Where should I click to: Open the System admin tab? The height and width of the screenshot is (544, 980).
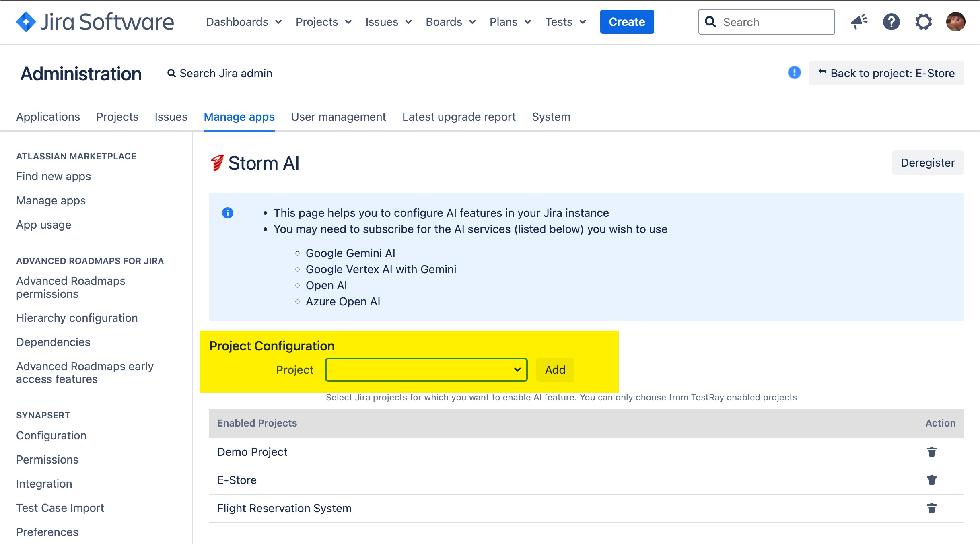pos(551,117)
